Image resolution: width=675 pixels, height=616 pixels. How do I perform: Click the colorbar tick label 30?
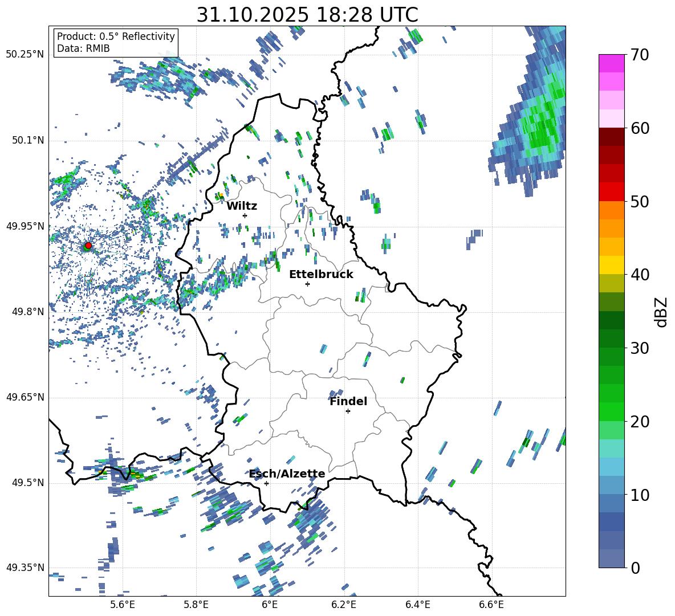640,348
